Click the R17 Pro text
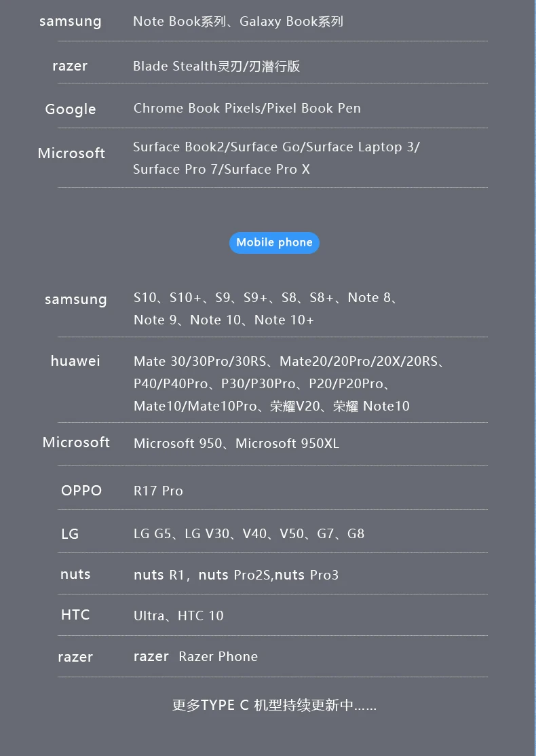 (158, 491)
